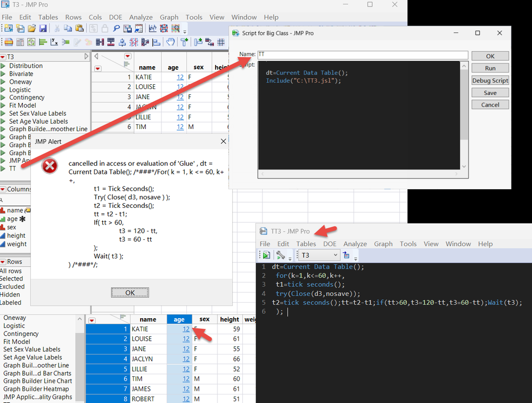Image resolution: width=532 pixels, height=403 pixels.
Task: Open the Tables menu in T3 window
Action: (48, 17)
